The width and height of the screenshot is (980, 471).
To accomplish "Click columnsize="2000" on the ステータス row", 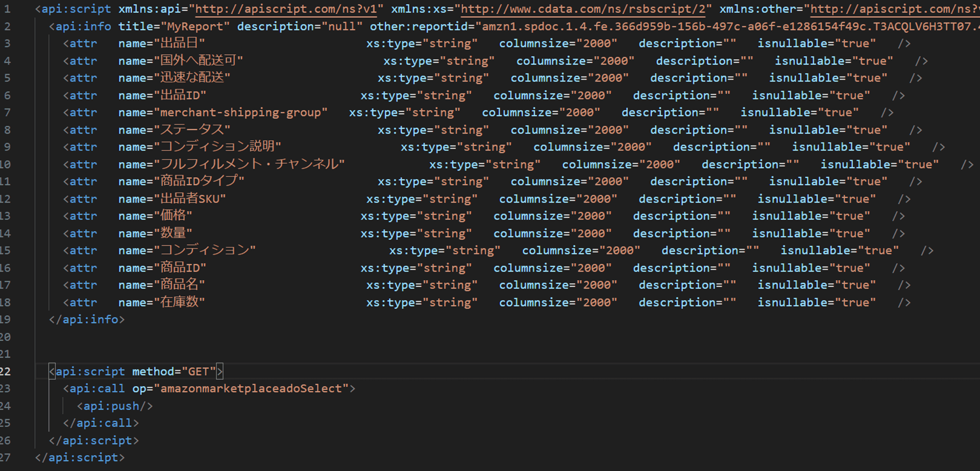I will 570,130.
